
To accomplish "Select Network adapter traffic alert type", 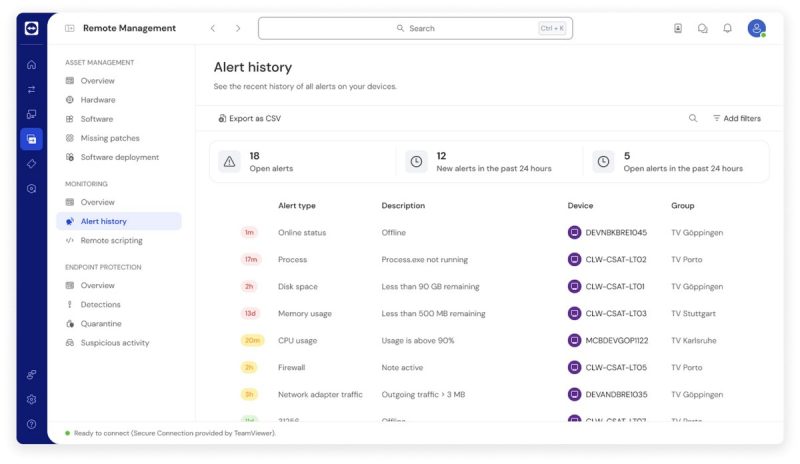I will point(320,395).
